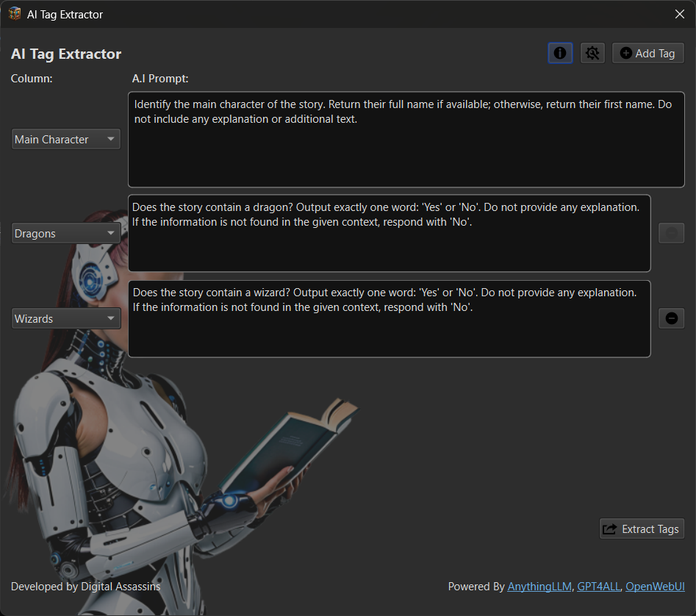Edit the wizard prompt text box
This screenshot has width=696, height=616.
(x=390, y=318)
